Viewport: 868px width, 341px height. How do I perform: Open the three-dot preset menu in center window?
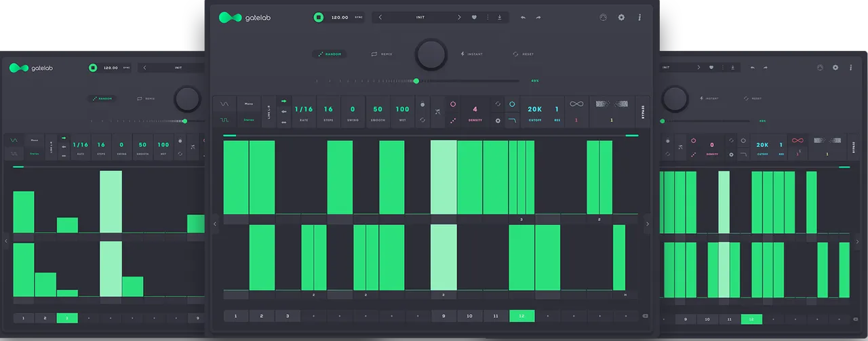[487, 18]
